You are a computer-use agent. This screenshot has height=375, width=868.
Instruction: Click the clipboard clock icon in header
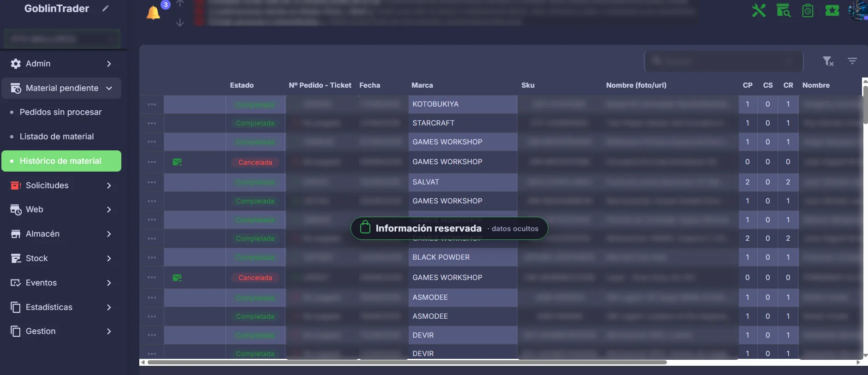click(x=808, y=10)
